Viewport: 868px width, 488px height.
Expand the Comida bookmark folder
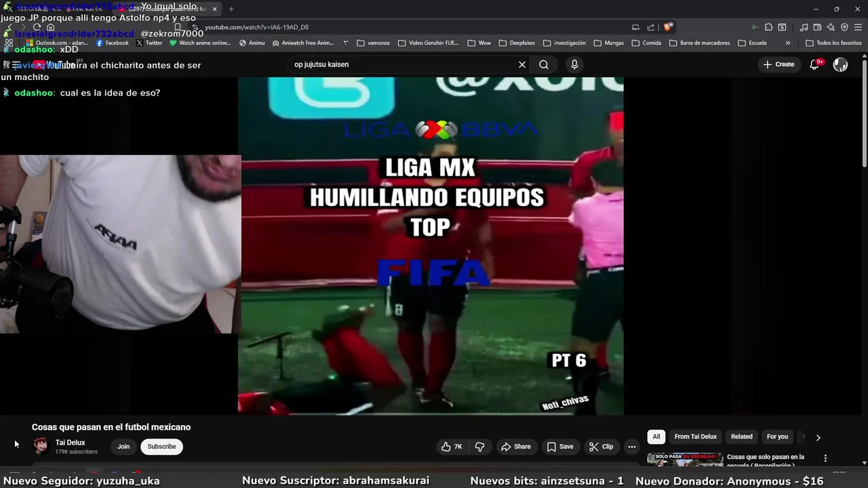[646, 43]
